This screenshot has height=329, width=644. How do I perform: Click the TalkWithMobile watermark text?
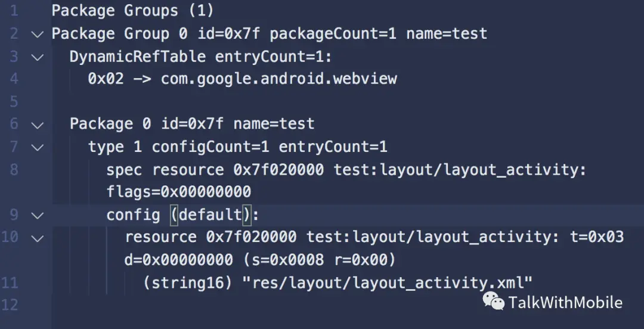pos(565,303)
